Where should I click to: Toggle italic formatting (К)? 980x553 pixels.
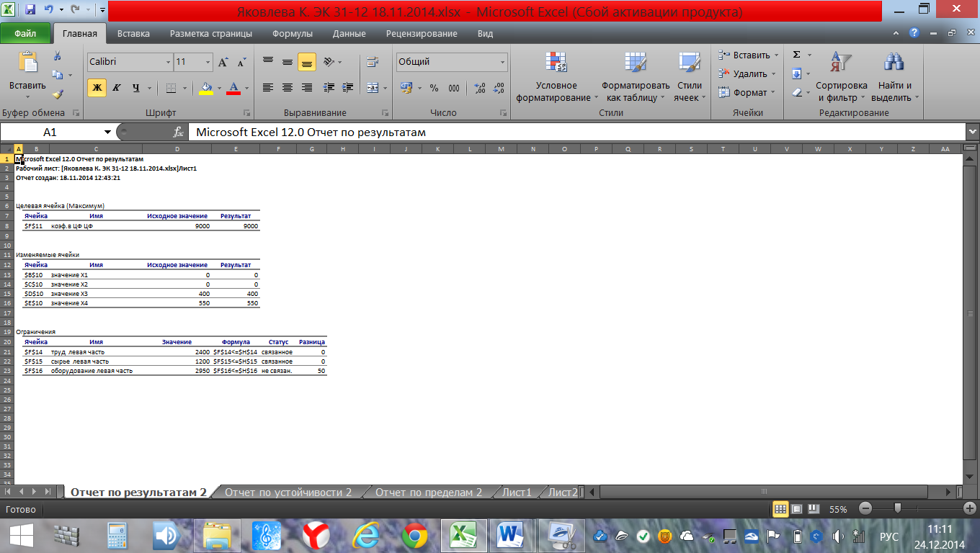click(x=116, y=88)
